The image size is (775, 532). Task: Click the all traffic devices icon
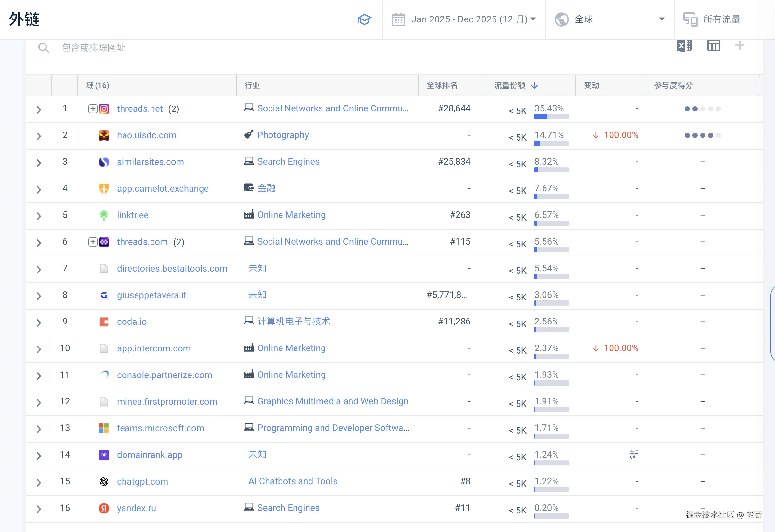click(690, 19)
